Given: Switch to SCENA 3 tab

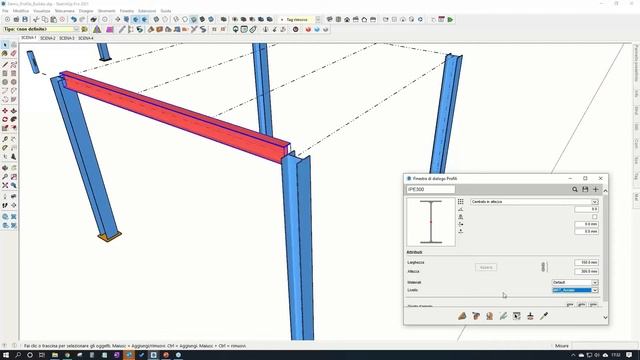Looking at the screenshot, I should pos(67,38).
